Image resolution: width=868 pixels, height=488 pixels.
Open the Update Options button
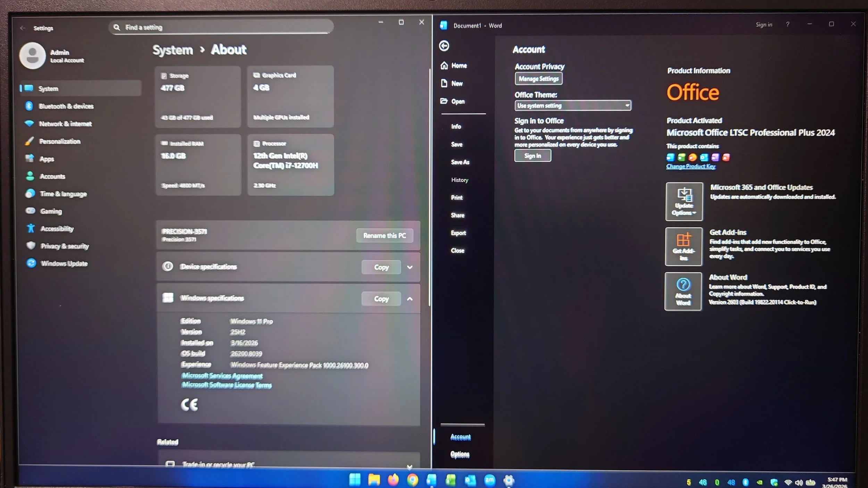(684, 202)
